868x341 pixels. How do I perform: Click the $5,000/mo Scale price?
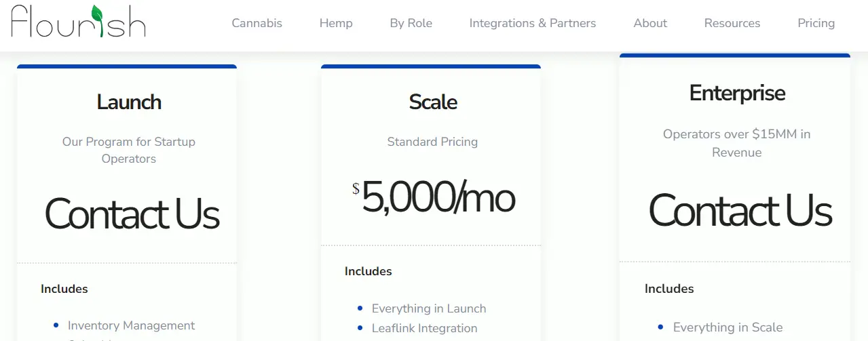point(433,198)
